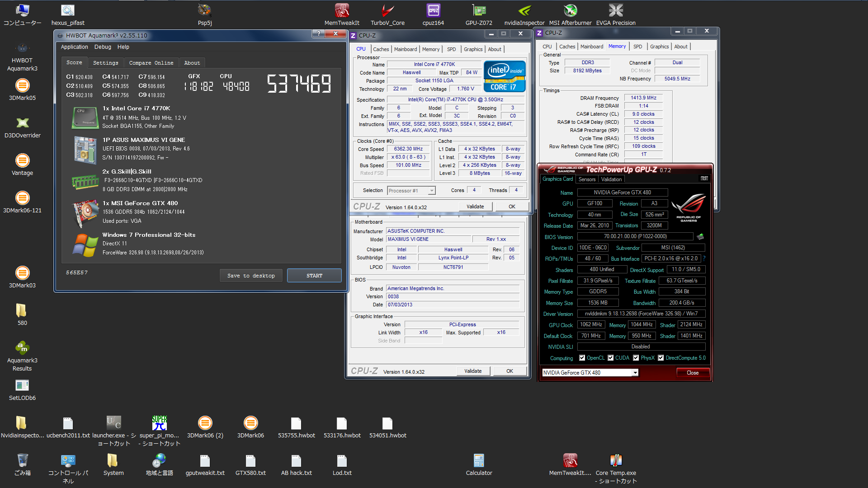Select the GTX580.txt file icon
Screen dimensions: 868x488
tap(250, 465)
